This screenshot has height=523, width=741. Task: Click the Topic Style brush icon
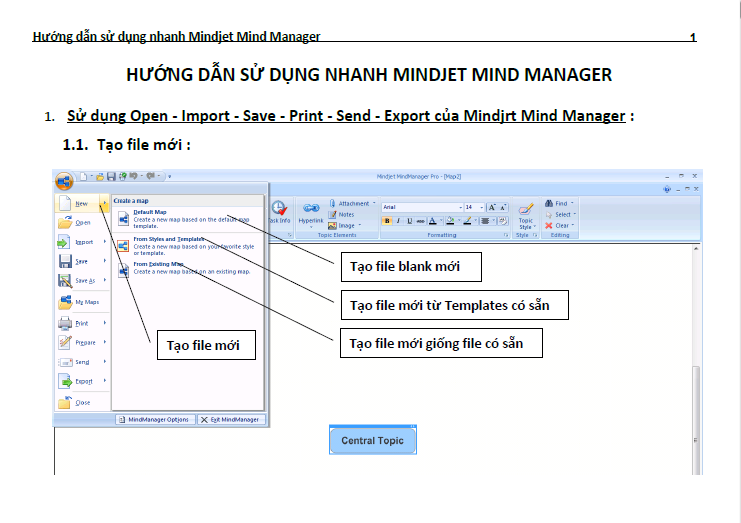(526, 209)
